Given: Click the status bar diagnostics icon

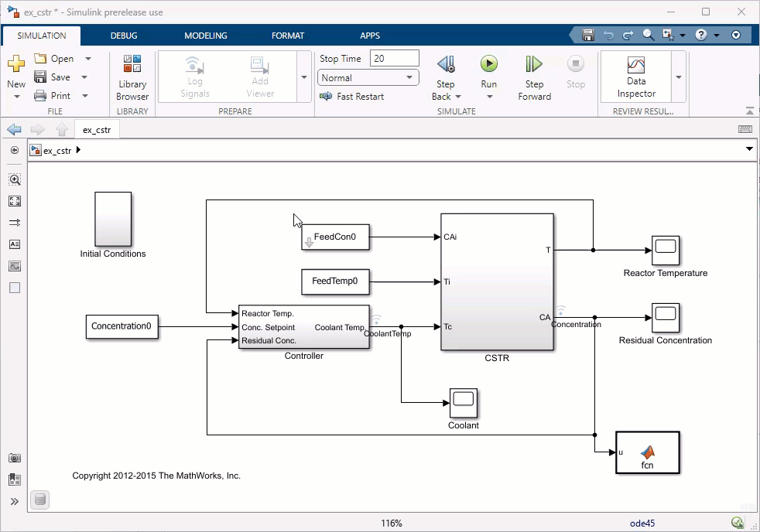Looking at the screenshot, I should (738, 523).
